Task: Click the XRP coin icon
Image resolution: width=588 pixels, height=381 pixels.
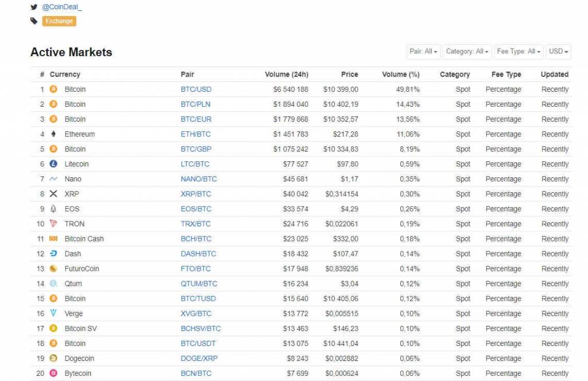Action: (x=53, y=194)
